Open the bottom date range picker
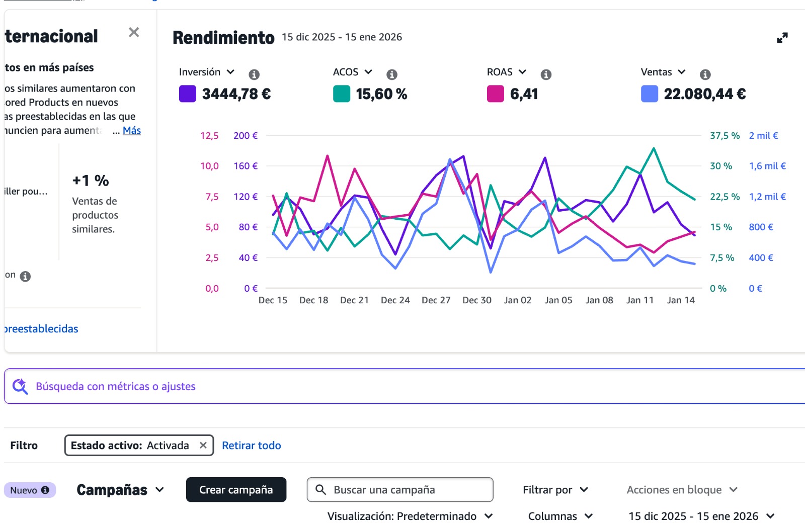805x532 pixels. click(x=701, y=516)
